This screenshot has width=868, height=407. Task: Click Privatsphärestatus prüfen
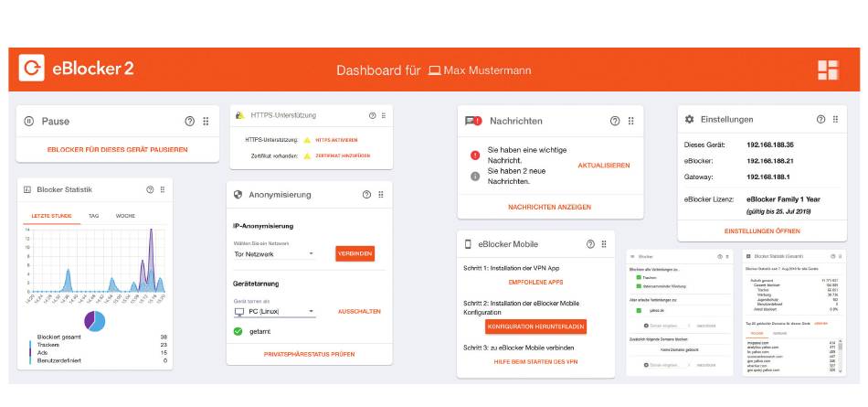click(310, 354)
